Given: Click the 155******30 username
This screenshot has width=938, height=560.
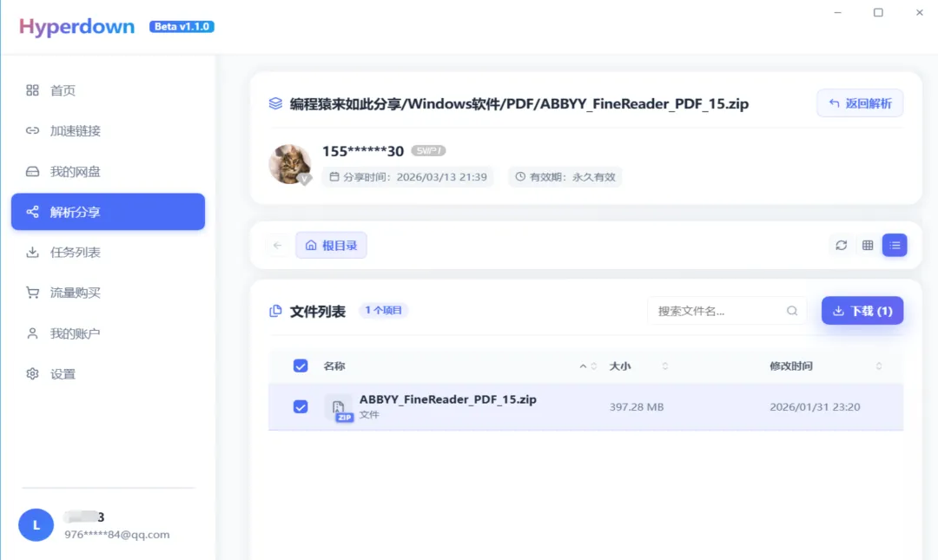Looking at the screenshot, I should click(x=362, y=151).
